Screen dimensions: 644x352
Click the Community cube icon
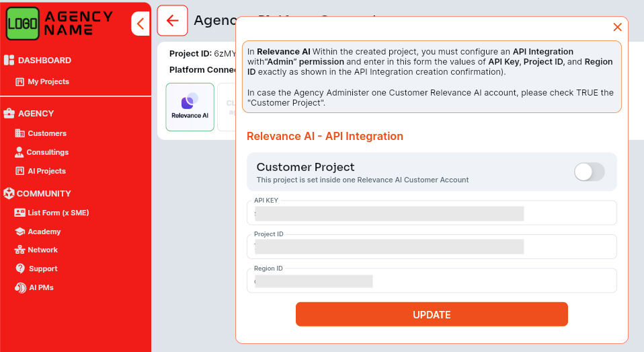tap(9, 193)
